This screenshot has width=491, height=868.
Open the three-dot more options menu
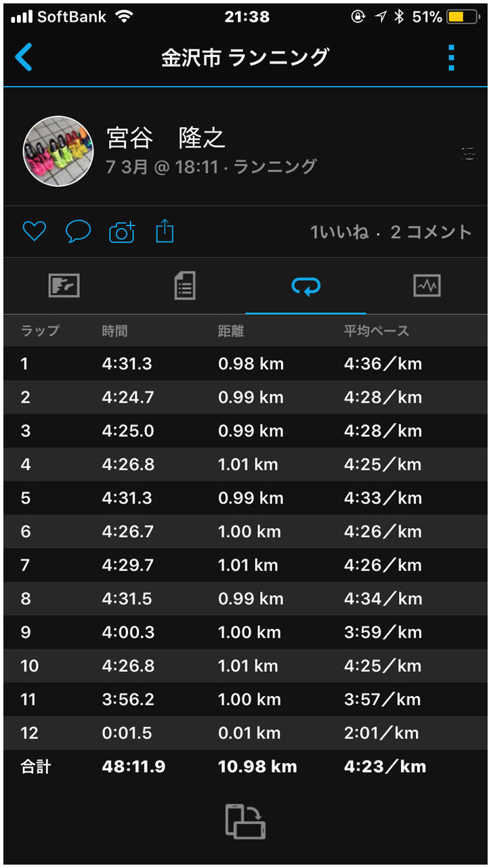pos(452,58)
